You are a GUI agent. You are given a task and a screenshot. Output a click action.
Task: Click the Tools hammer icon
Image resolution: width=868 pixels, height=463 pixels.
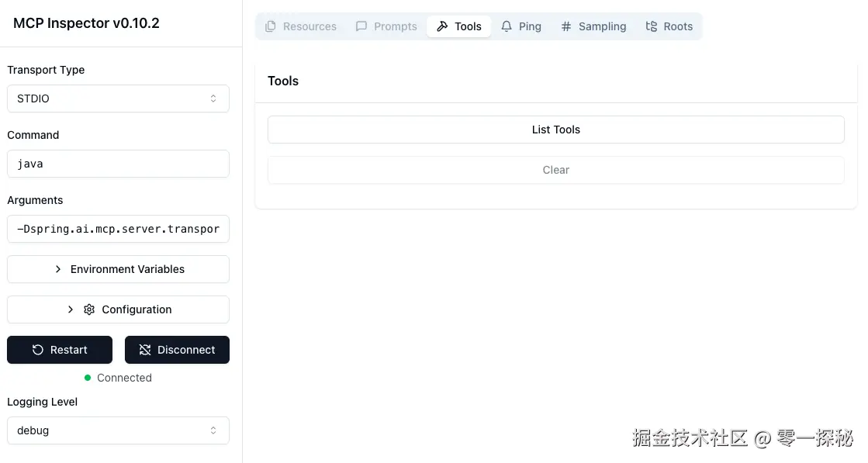441,26
